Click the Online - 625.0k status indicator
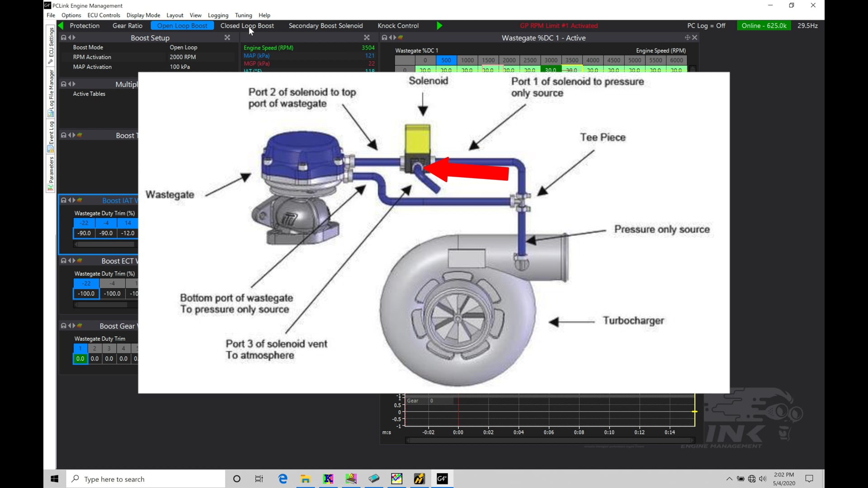 coord(764,26)
